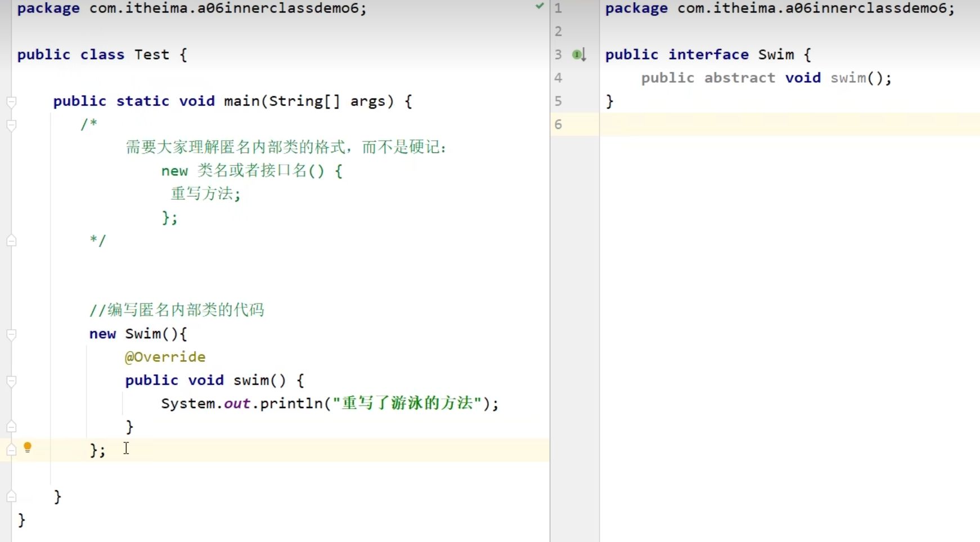Click the abstract swim() declaration in right editor

point(848,78)
